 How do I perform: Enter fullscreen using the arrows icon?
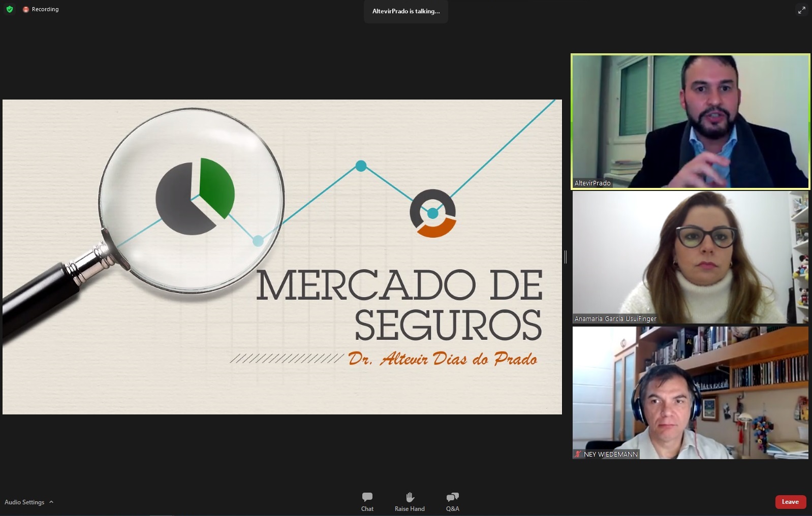[801, 10]
